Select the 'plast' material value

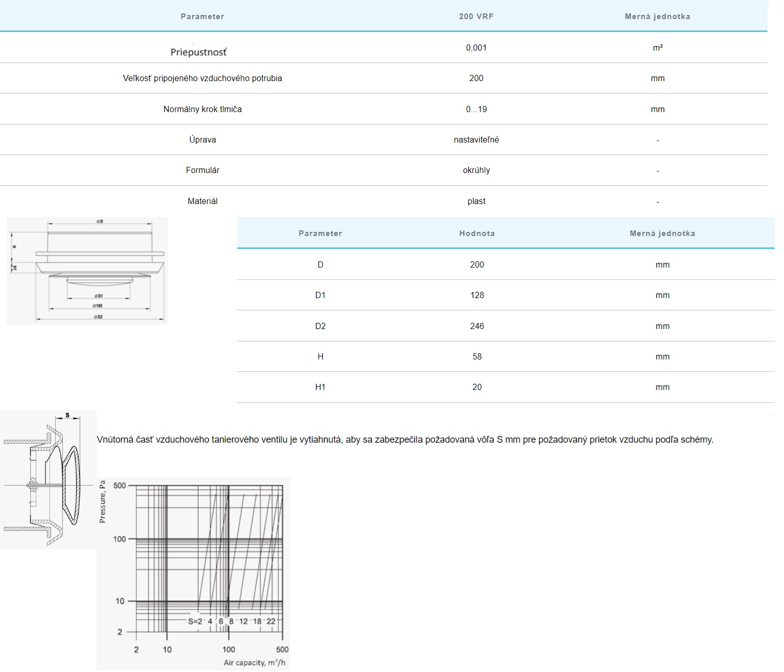coord(476,201)
